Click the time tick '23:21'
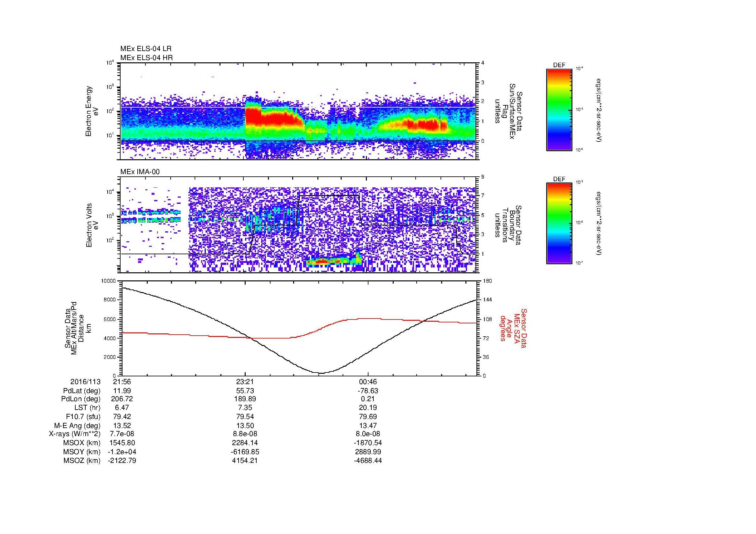The image size is (756, 534). (x=245, y=382)
